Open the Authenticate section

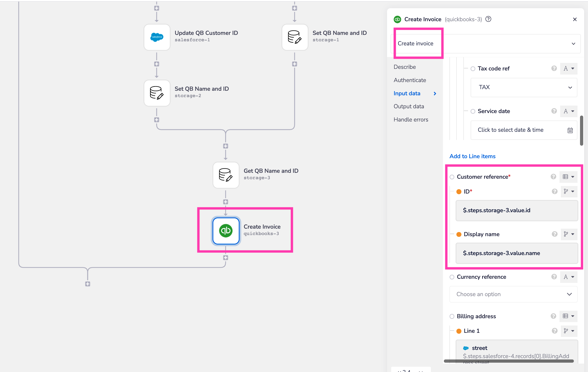pyautogui.click(x=410, y=80)
